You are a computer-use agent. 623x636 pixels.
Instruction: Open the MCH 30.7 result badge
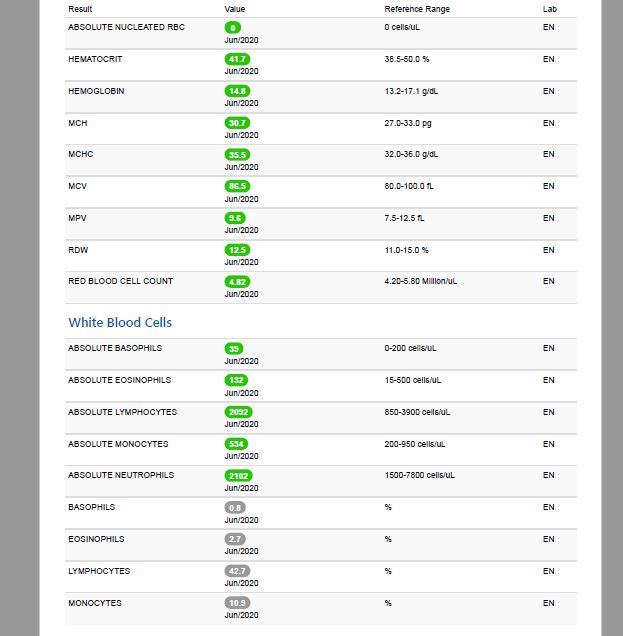point(237,123)
